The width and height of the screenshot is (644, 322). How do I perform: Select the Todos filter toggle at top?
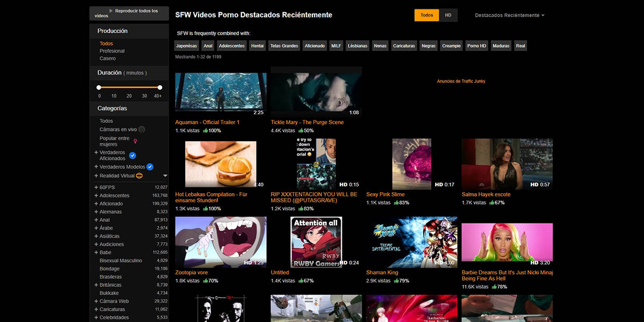coord(427,15)
